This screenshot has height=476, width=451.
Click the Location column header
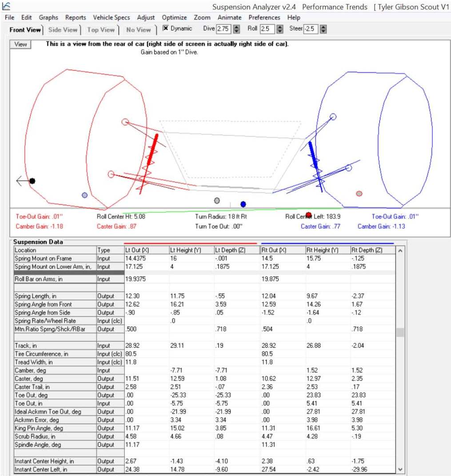[x=55, y=250]
